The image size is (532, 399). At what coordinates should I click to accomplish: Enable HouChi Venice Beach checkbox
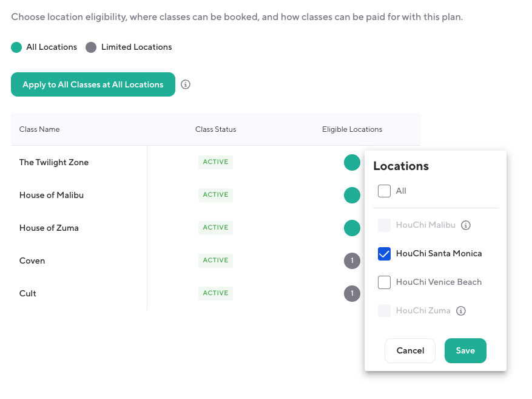coord(384,282)
